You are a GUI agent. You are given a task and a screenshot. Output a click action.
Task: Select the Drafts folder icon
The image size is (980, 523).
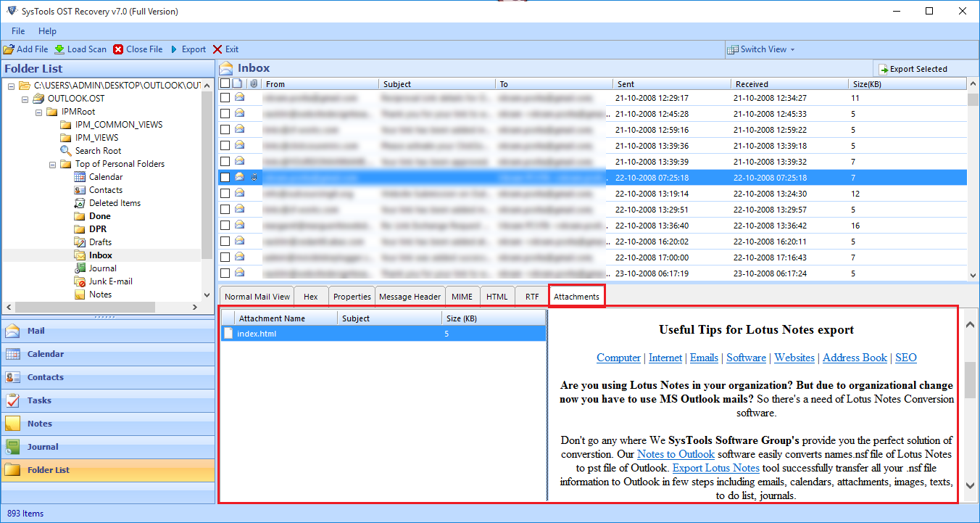coord(80,242)
